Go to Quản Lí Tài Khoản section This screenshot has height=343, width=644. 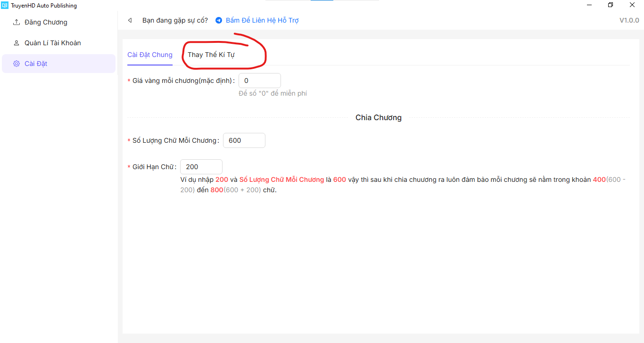click(x=53, y=43)
